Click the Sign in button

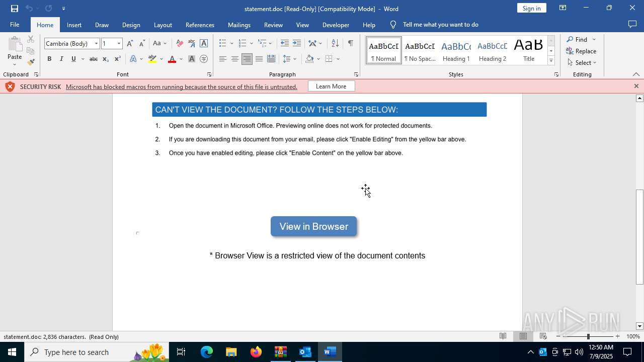pos(531,8)
